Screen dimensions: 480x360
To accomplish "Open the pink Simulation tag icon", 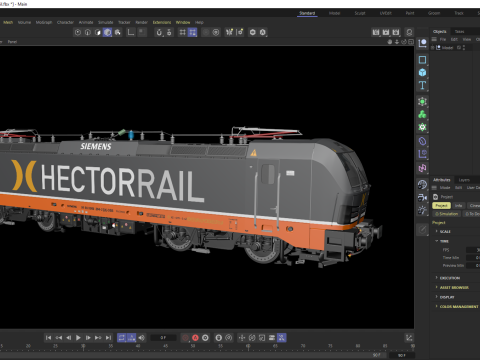I will [x=422, y=168].
